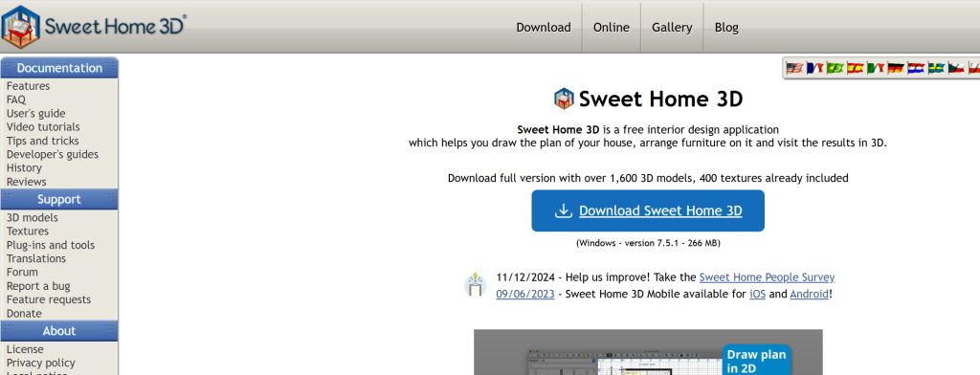Open the Download page in top navigation
980x375 pixels.
click(544, 28)
